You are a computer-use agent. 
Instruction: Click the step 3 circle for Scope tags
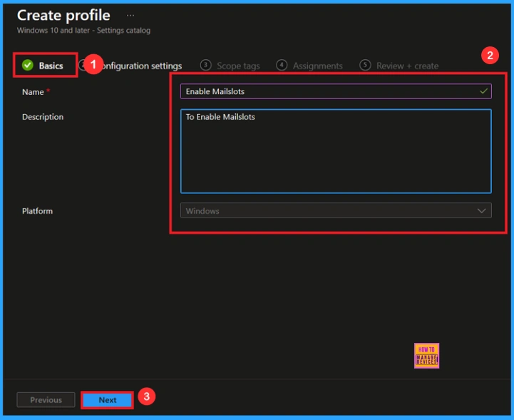[206, 66]
